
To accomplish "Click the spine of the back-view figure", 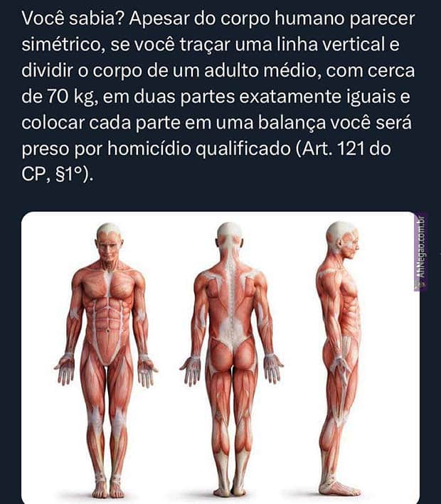I will click(x=230, y=302).
